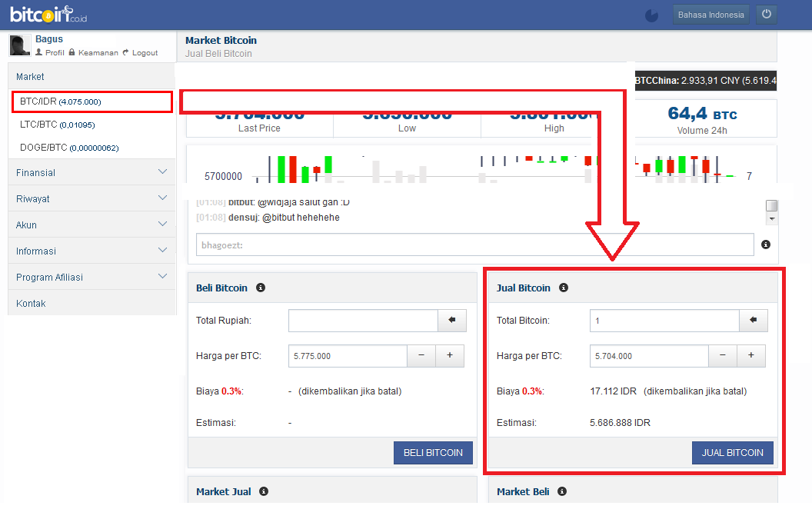Screen dimensions: 812x519
Task: Increase the Jual price with plus button
Action: coord(751,356)
